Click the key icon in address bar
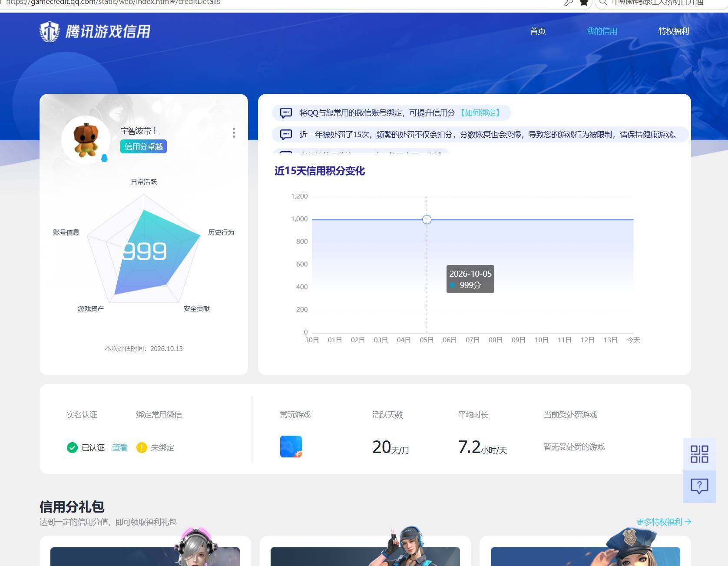 569,3
